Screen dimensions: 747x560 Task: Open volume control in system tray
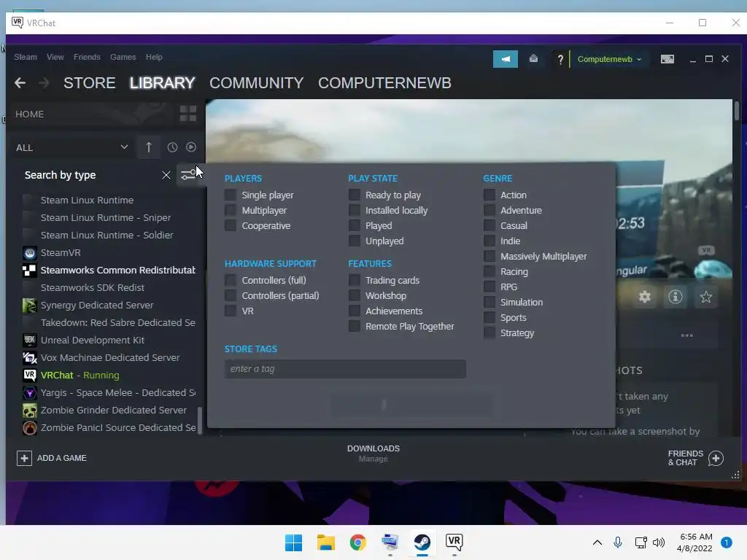click(x=659, y=542)
